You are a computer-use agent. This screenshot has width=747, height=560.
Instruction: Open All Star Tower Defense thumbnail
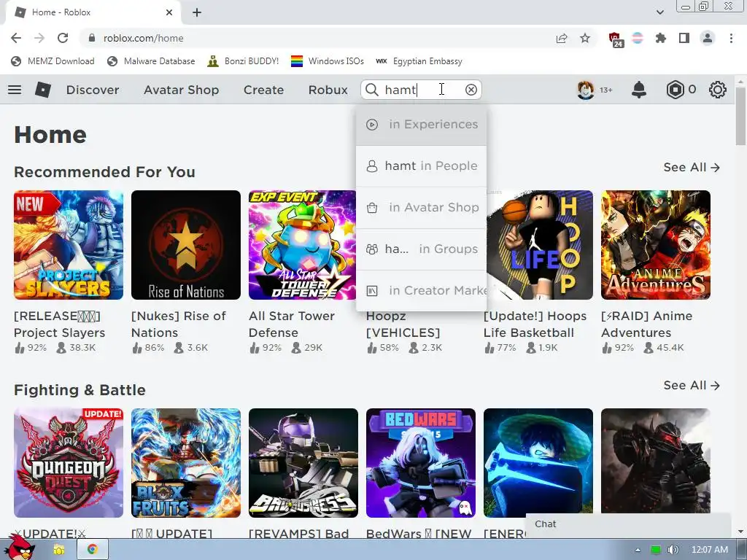pyautogui.click(x=302, y=245)
